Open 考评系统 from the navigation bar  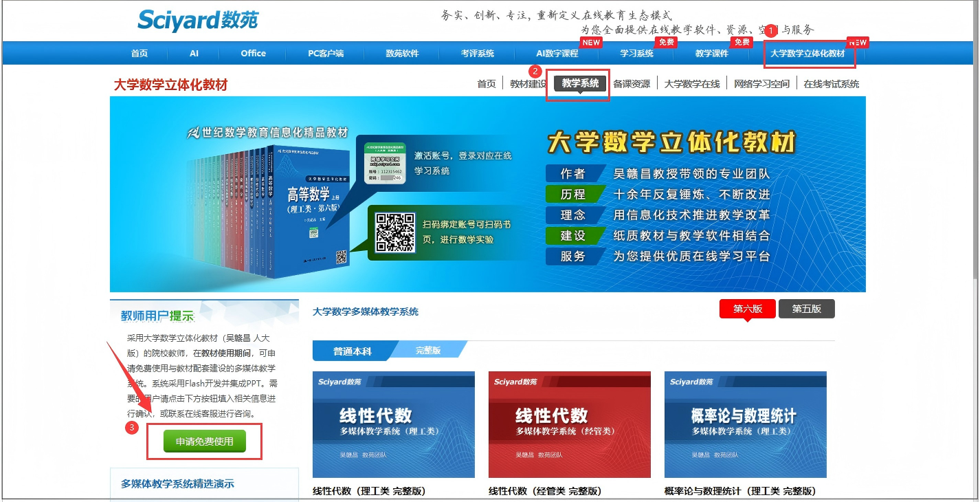tap(478, 54)
